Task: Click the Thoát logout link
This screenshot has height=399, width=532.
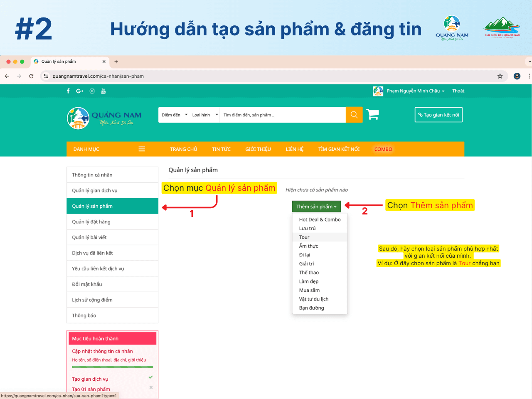Action: click(458, 91)
